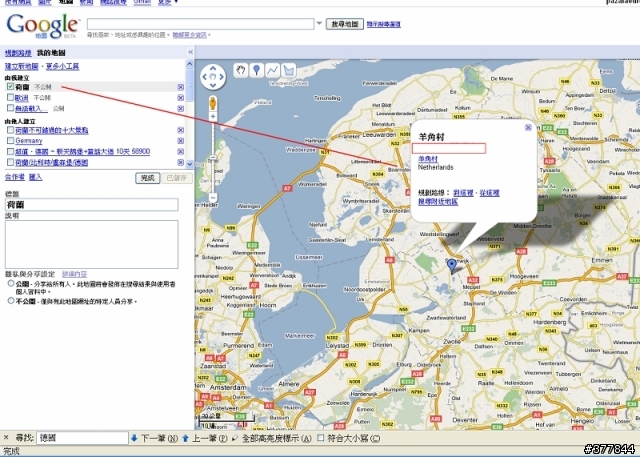Check the Germany map checkbox

(11, 140)
